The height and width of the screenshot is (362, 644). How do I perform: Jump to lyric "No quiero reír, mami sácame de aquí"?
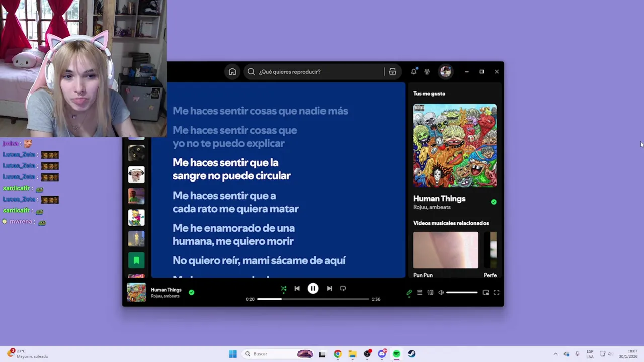point(259,261)
